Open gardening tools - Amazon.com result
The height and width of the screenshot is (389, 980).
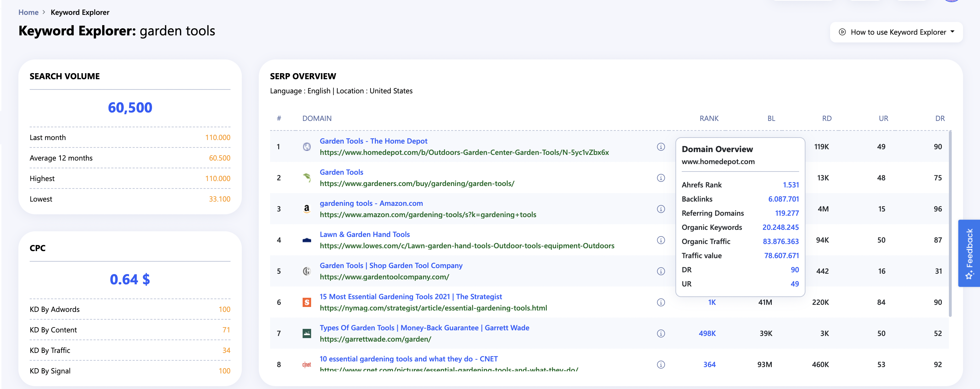[x=371, y=203]
